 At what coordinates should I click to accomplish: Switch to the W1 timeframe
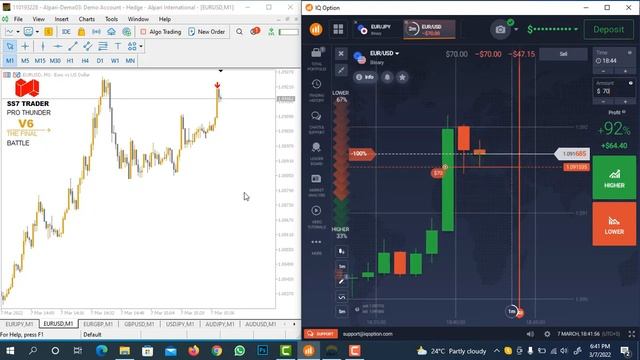click(115, 60)
